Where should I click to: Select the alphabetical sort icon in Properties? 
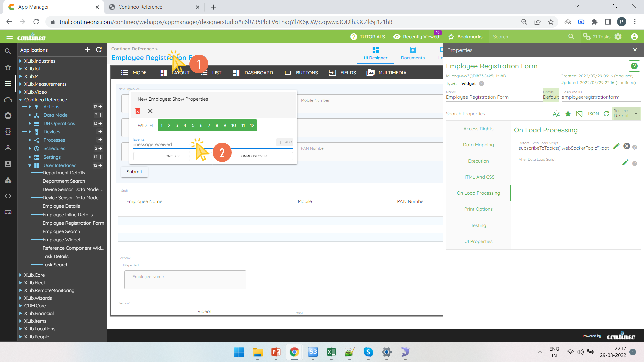coord(556,114)
